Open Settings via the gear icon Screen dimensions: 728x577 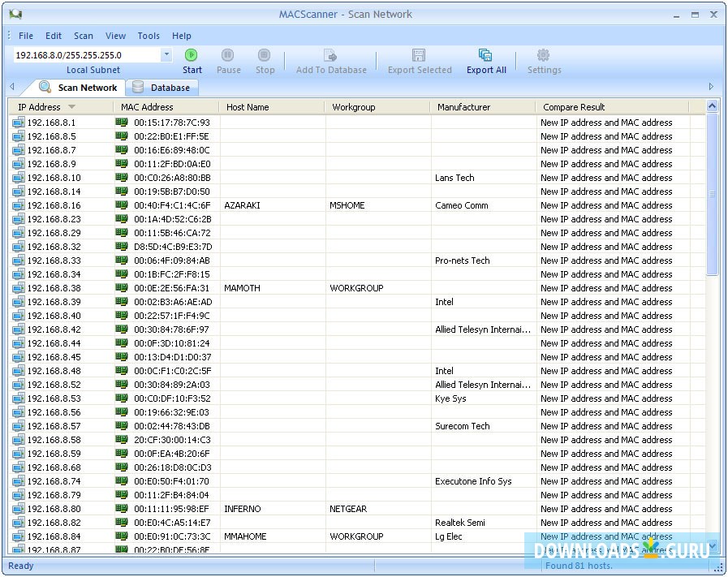click(544, 55)
